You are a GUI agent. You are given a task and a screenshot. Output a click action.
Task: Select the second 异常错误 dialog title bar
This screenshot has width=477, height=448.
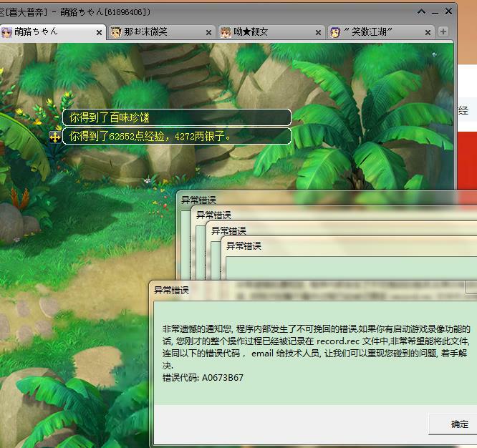click(x=334, y=215)
